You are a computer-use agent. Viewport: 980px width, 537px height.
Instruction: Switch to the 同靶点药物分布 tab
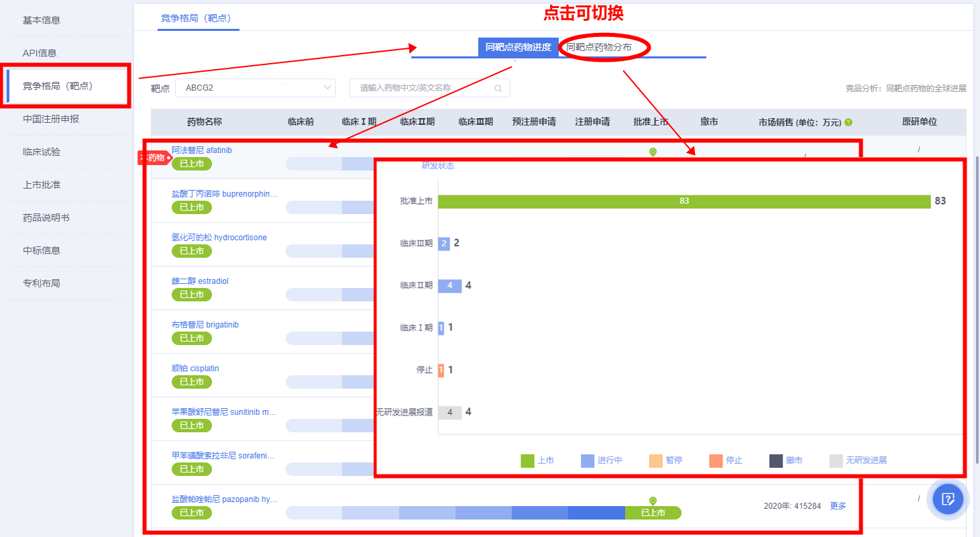tap(599, 47)
